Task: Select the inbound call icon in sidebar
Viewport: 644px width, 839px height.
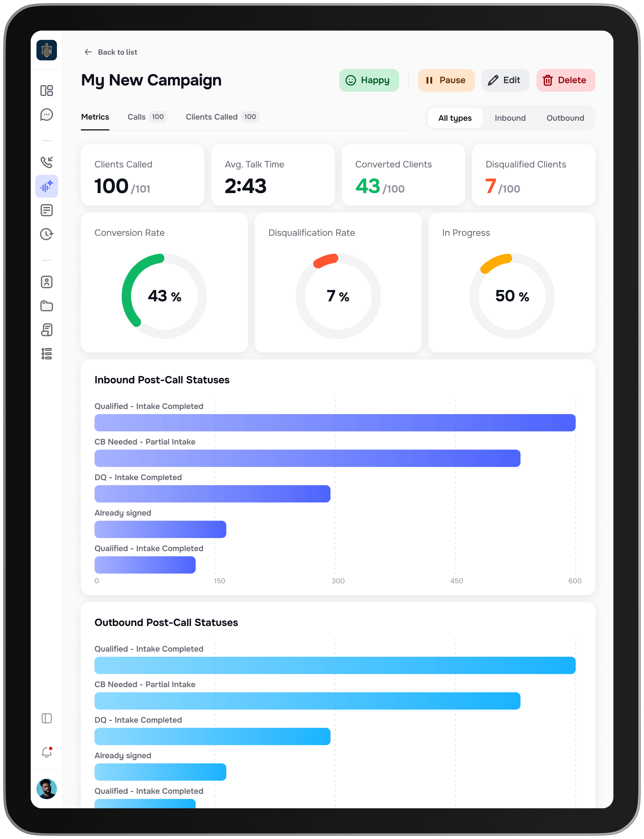Action: pyautogui.click(x=47, y=162)
